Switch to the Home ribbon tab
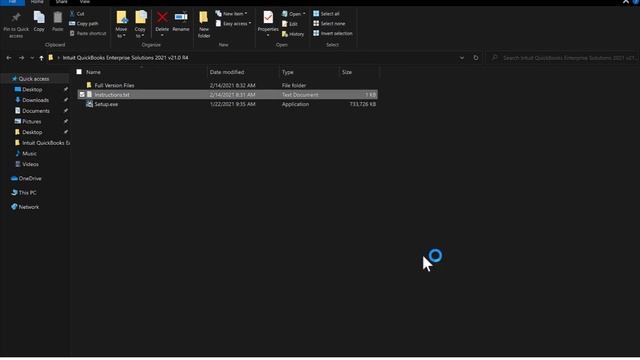The height and width of the screenshot is (360, 640). pos(37,2)
